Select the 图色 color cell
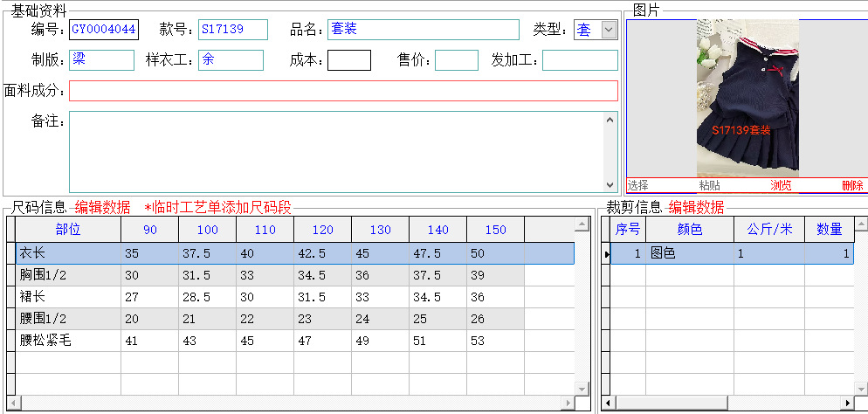Image resolution: width=868 pixels, height=414 pixels. 690,253
